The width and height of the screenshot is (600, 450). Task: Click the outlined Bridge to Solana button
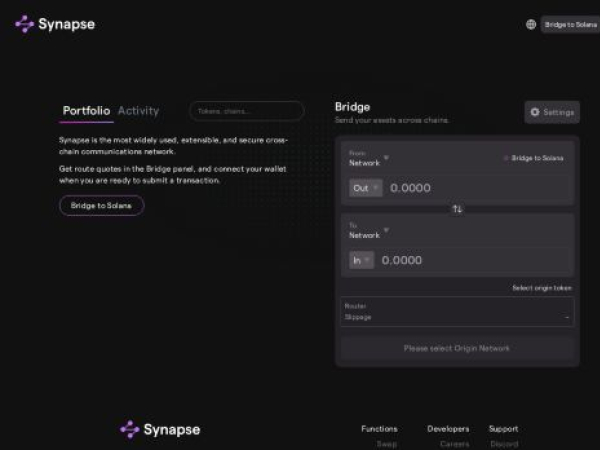click(101, 205)
